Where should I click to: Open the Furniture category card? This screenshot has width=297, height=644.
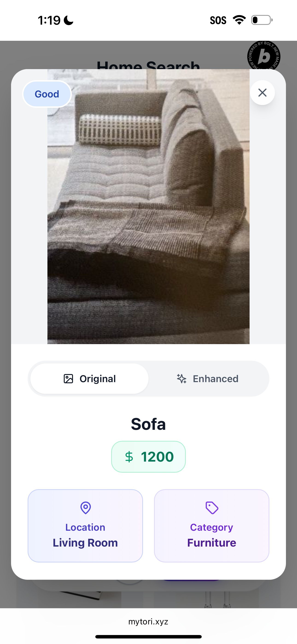point(212,526)
